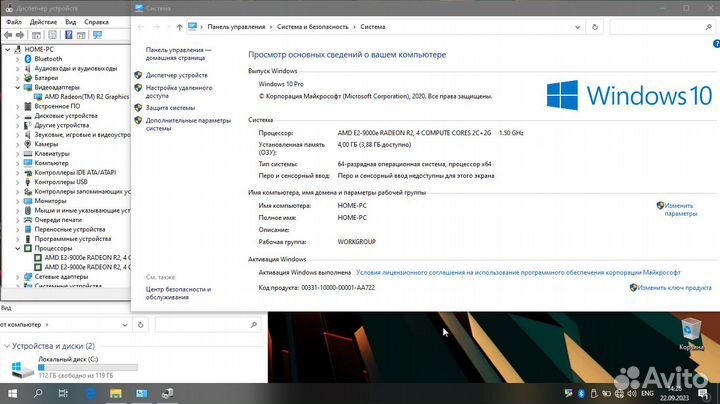Collapse the Видеоадаптеры category

coord(17,87)
